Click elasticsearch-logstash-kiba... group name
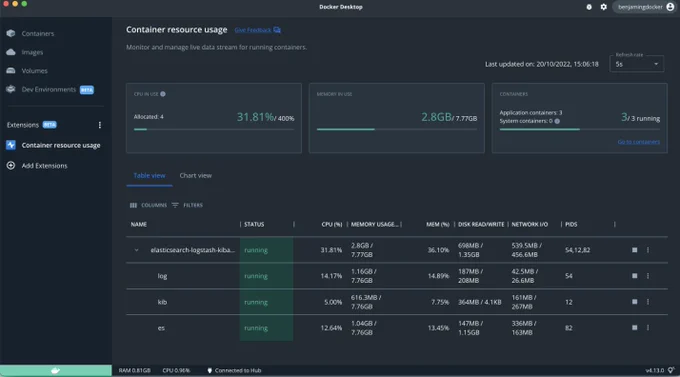This screenshot has width=680, height=377. (x=193, y=250)
